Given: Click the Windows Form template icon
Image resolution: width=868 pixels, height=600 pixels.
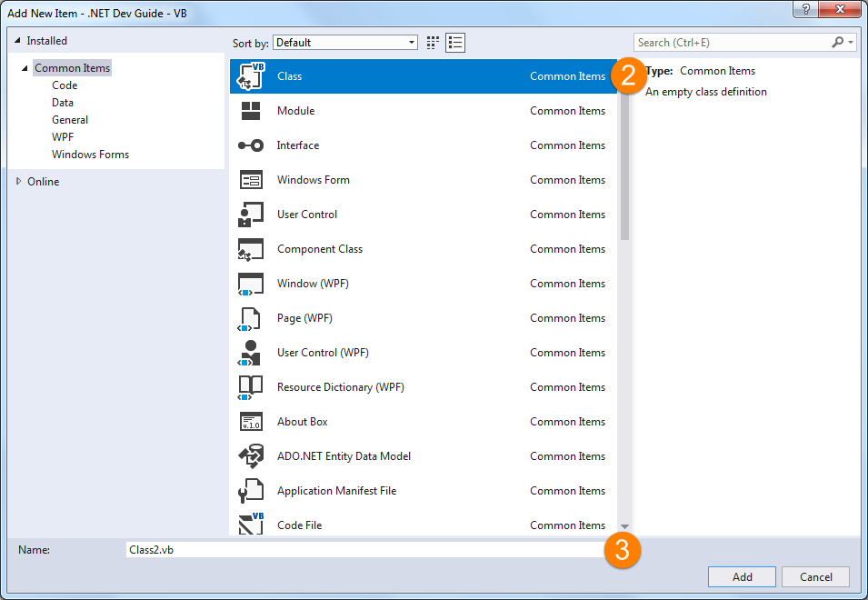Looking at the screenshot, I should click(x=251, y=180).
